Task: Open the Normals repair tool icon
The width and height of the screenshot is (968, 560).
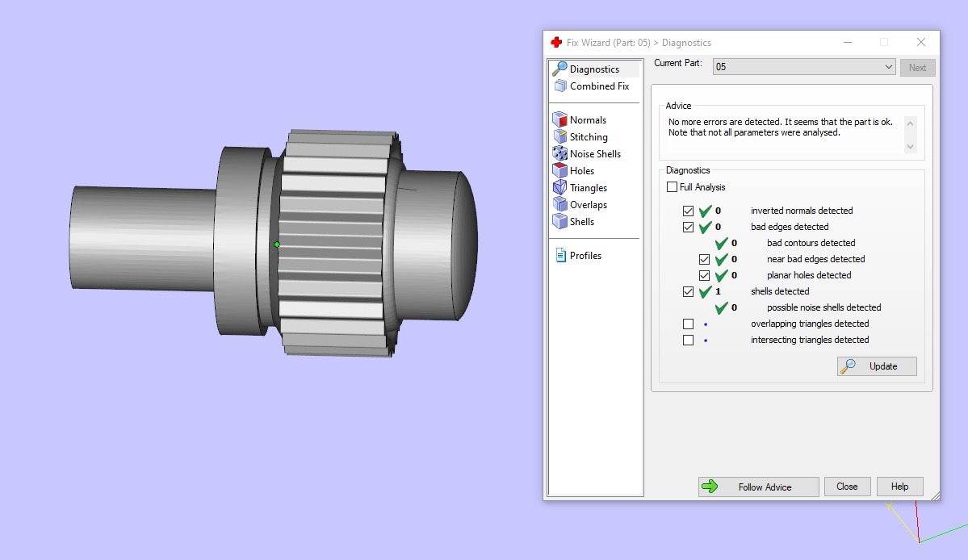Action: 560,119
